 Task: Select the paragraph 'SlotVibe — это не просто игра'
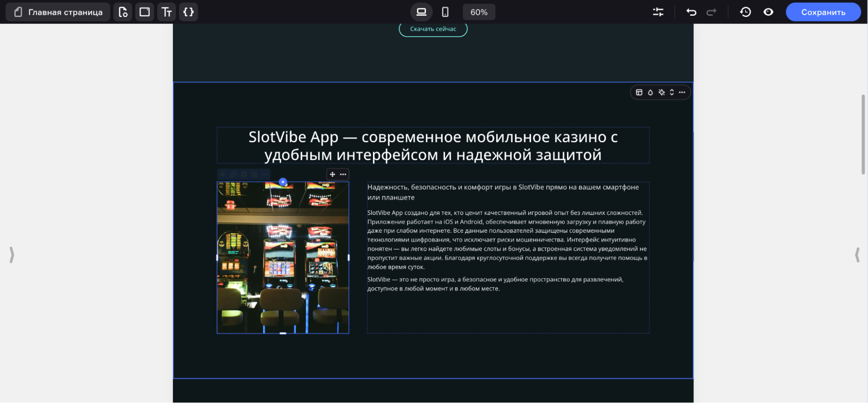pyautogui.click(x=495, y=284)
